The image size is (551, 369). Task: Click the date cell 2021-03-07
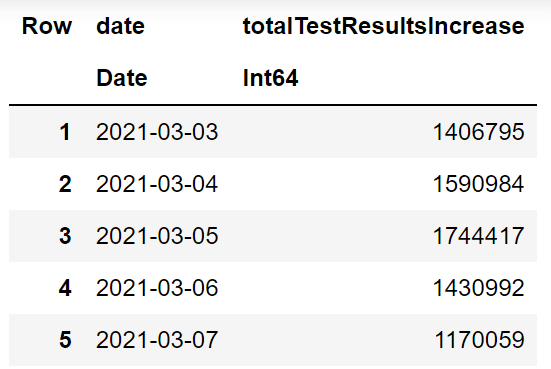point(157,340)
